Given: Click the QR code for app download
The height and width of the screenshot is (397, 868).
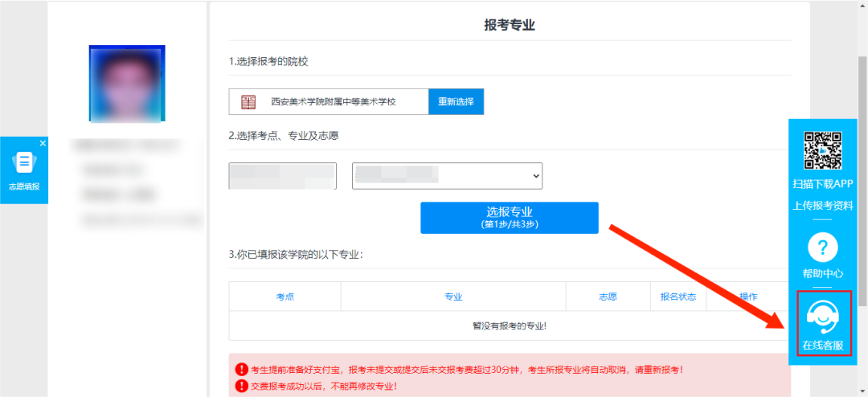Looking at the screenshot, I should (823, 150).
